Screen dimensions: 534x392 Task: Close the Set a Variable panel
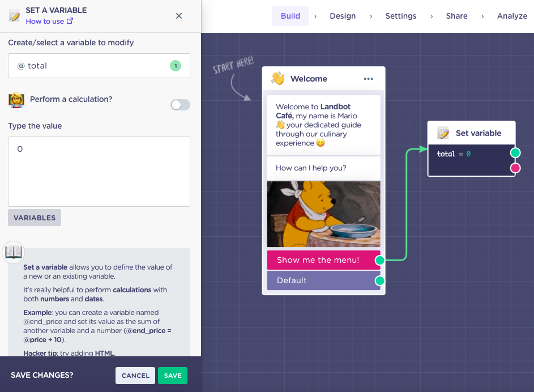(x=179, y=16)
